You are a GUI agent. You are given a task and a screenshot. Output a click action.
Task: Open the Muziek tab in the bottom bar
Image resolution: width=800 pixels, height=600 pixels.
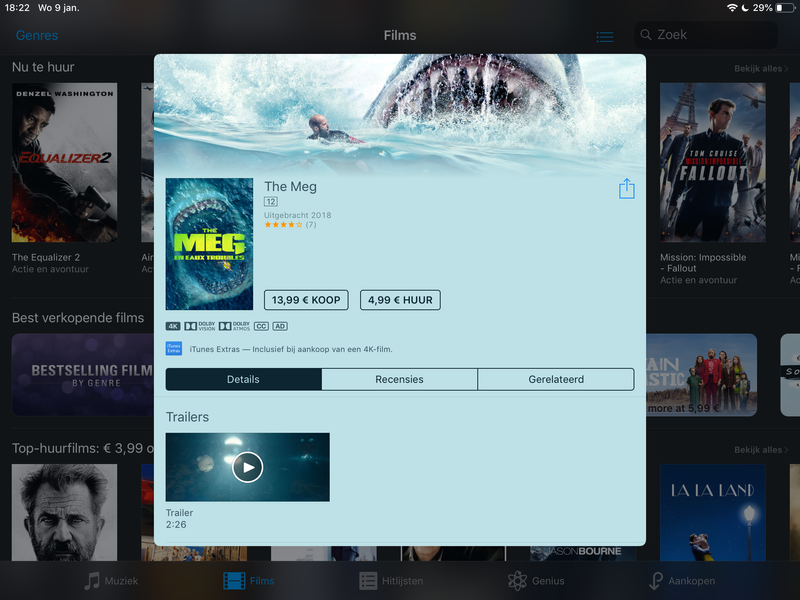pyautogui.click(x=111, y=581)
